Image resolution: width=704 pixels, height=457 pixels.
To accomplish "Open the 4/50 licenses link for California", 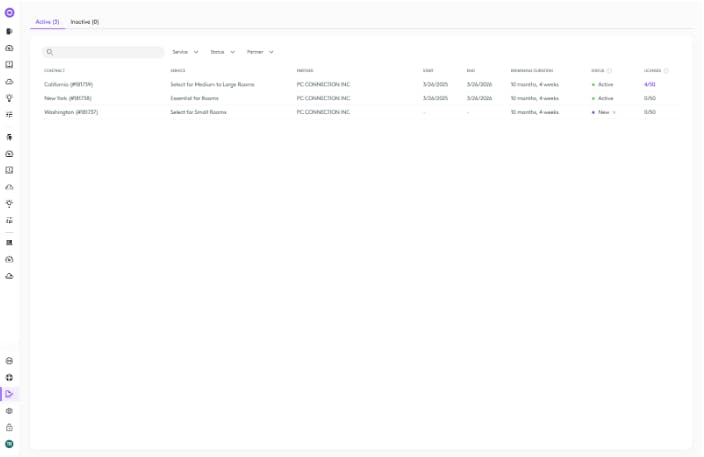I will tap(649, 84).
